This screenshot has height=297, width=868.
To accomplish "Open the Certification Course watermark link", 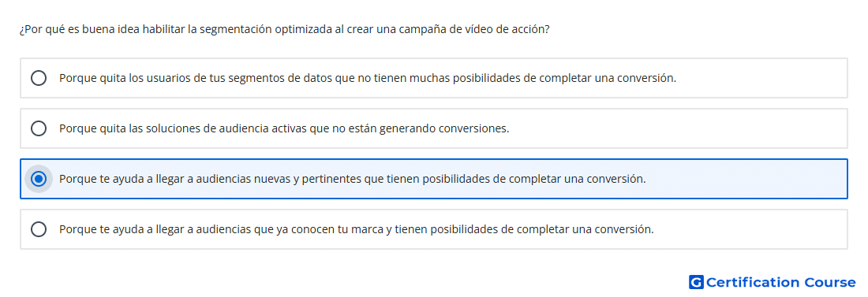I will [x=773, y=283].
